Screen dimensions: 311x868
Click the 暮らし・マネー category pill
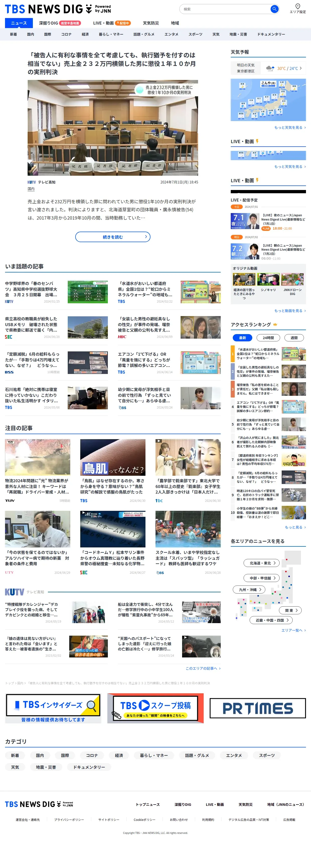click(154, 755)
